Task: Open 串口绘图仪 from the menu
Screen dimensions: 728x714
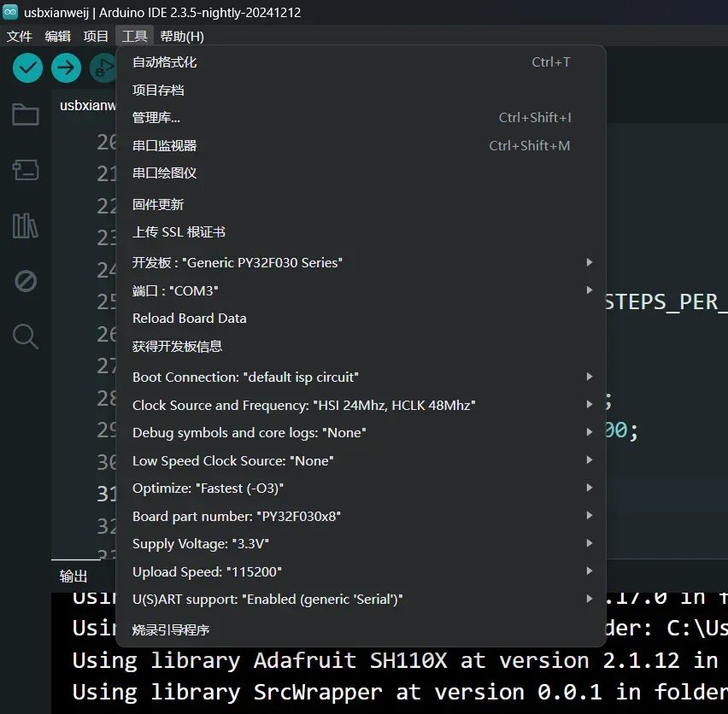Action: click(x=361, y=173)
